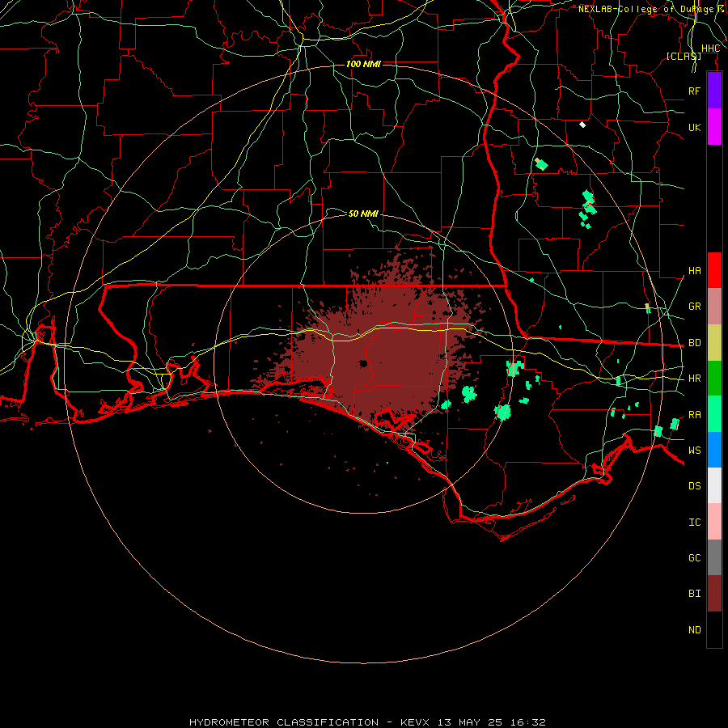The height and width of the screenshot is (728, 728).
Task: Click the "WS" legend label
Action: [695, 450]
